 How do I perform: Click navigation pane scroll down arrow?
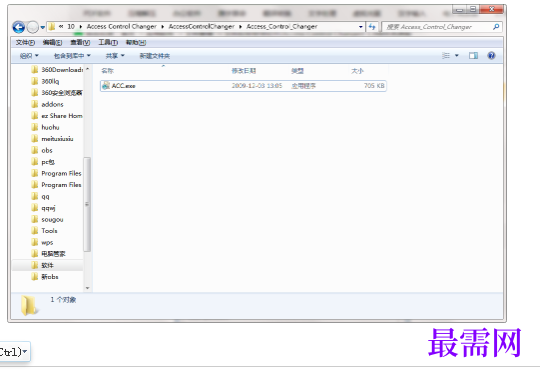pos(87,288)
